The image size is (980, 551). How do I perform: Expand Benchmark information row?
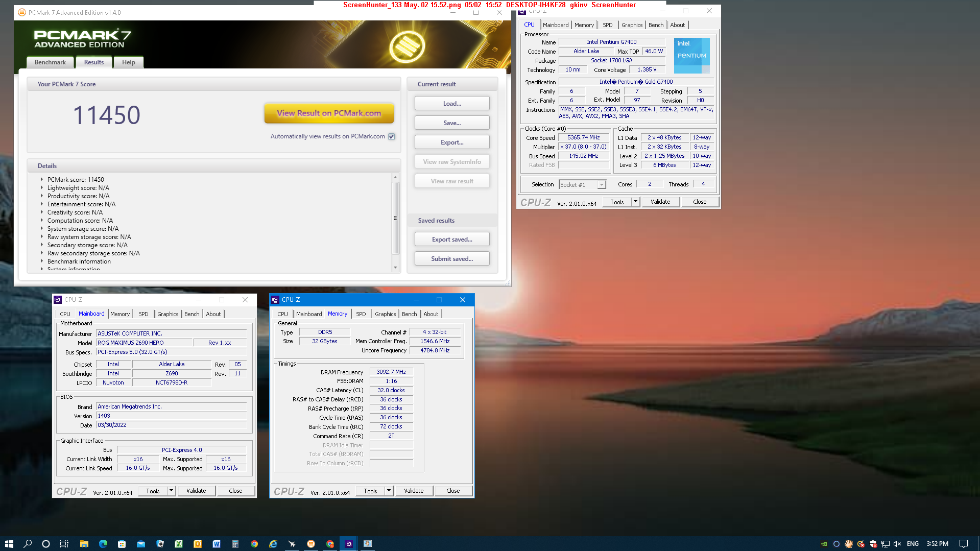[x=41, y=261]
